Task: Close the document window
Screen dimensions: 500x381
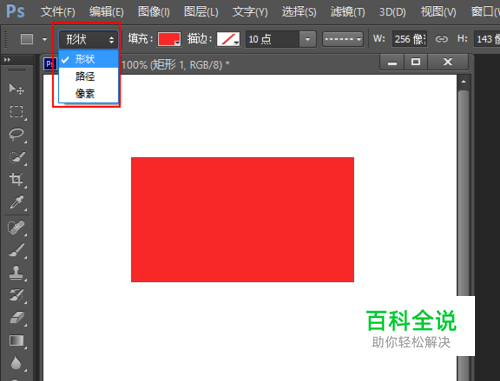Action: 448,62
